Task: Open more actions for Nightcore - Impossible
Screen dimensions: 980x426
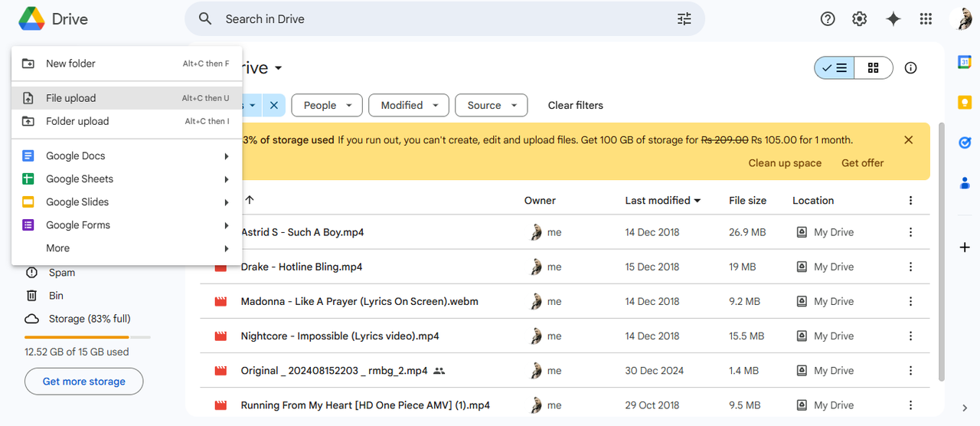Action: pos(910,336)
